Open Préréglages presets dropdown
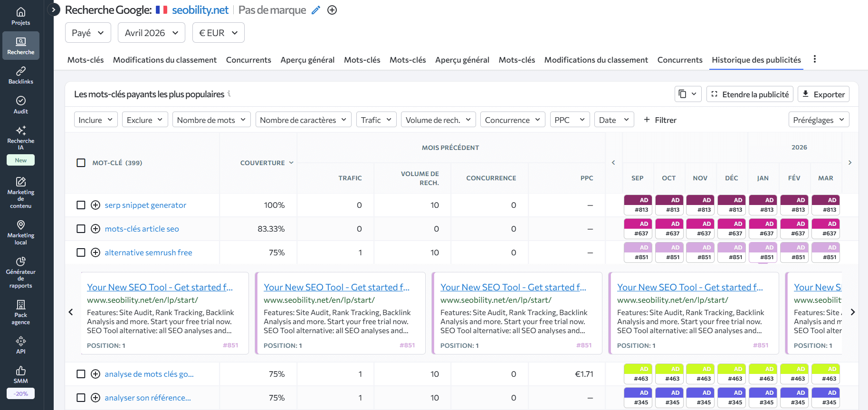 (x=819, y=120)
